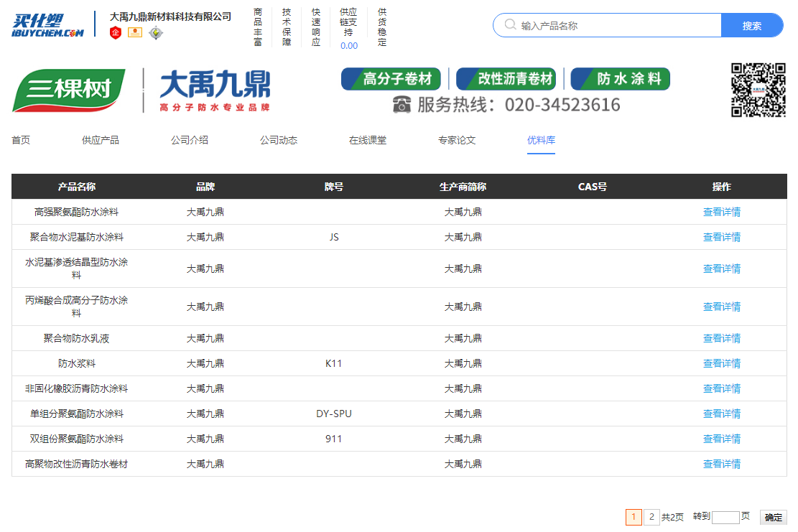The image size is (798, 532).
Task: Open the 专家论文 navigation tab
Action: (457, 140)
